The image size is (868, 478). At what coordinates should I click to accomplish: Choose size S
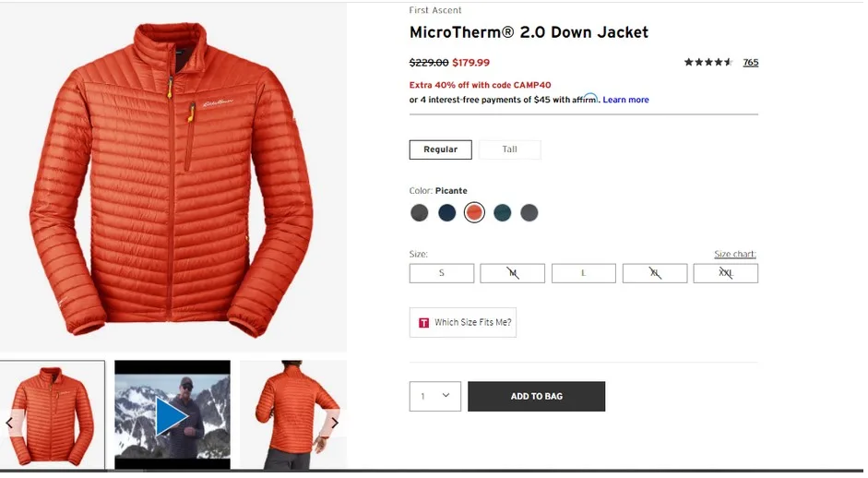point(442,273)
